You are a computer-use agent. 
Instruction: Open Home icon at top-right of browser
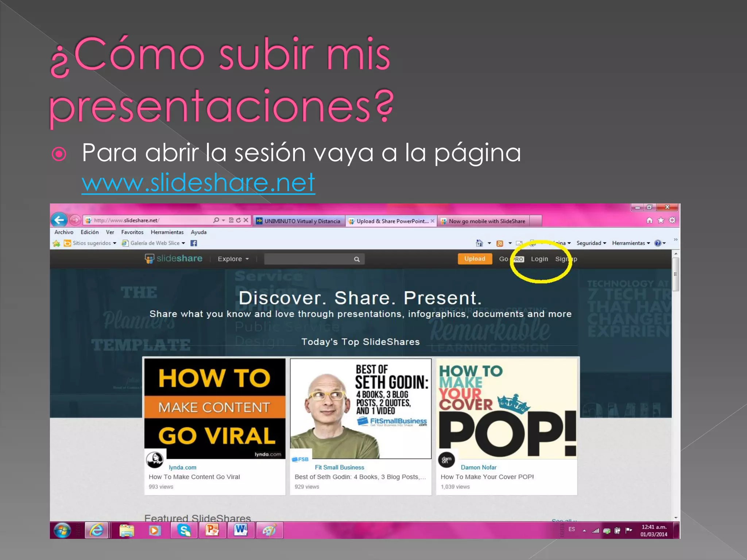[x=649, y=220]
